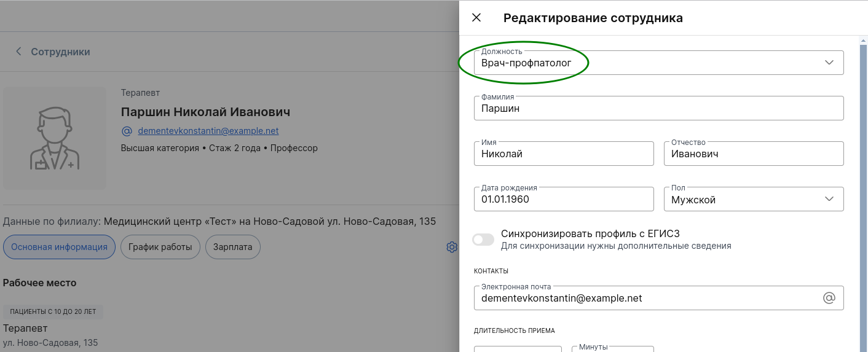Click the Электронная почта input field
868x352 pixels.
coord(645,298)
